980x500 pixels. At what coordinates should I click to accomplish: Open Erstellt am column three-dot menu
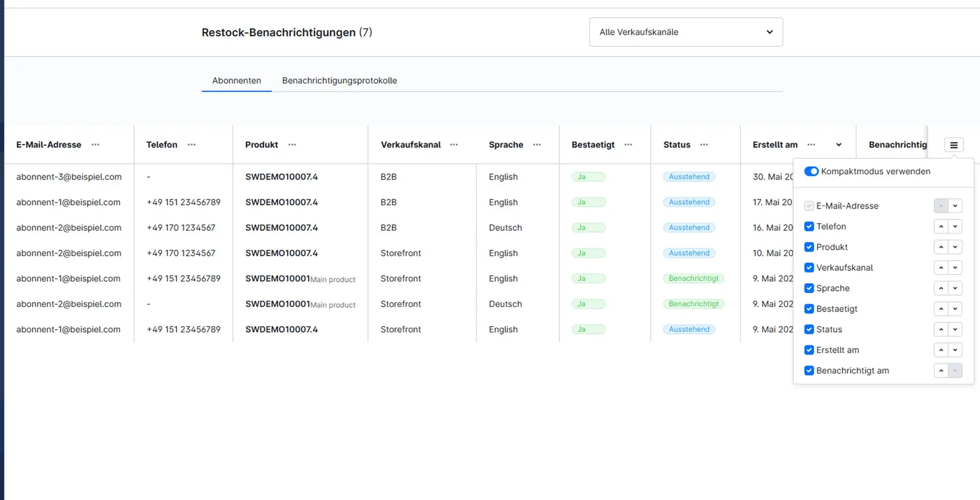811,145
